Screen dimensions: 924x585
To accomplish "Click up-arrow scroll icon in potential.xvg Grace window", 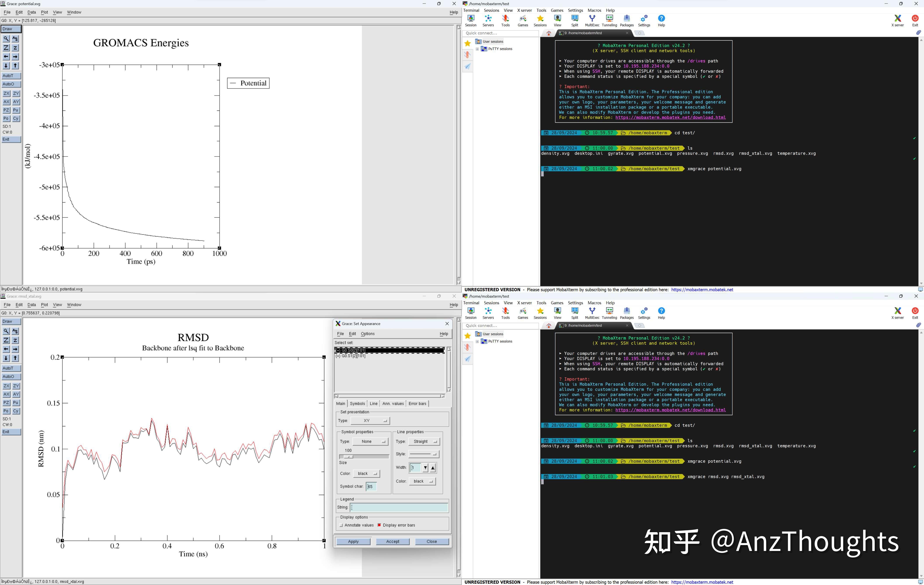I will pos(15,66).
